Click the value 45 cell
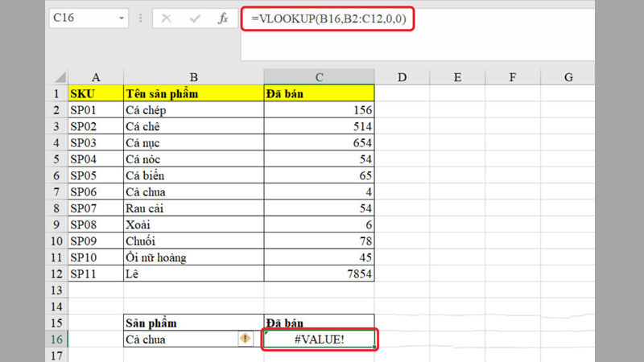The width and height of the screenshot is (644, 362). [319, 257]
